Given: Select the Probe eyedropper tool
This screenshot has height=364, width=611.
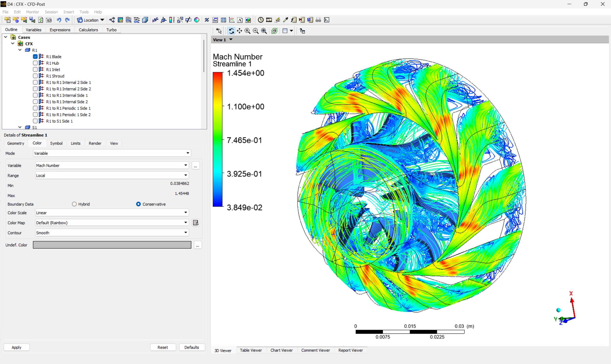Looking at the screenshot, I should tap(285, 20).
